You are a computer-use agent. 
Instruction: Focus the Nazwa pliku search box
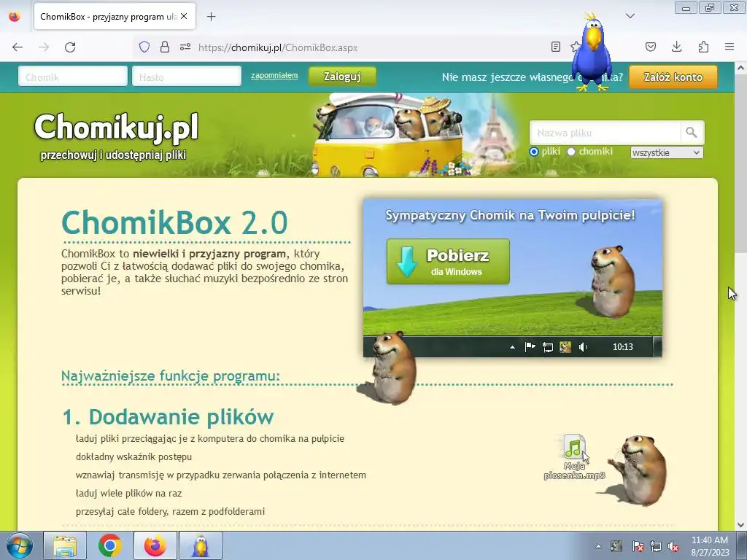(x=605, y=133)
